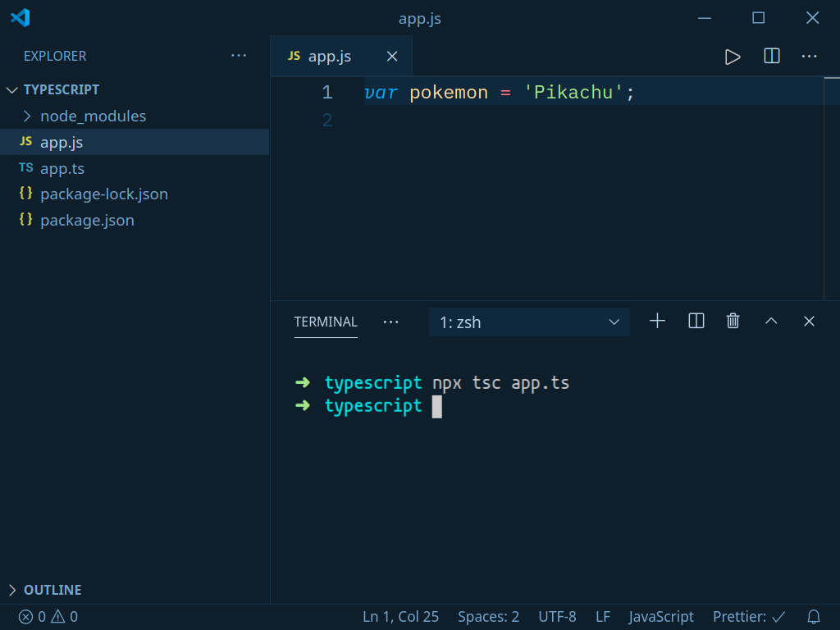The width and height of the screenshot is (840, 630).
Task: Close the terminal panel
Action: (809, 321)
